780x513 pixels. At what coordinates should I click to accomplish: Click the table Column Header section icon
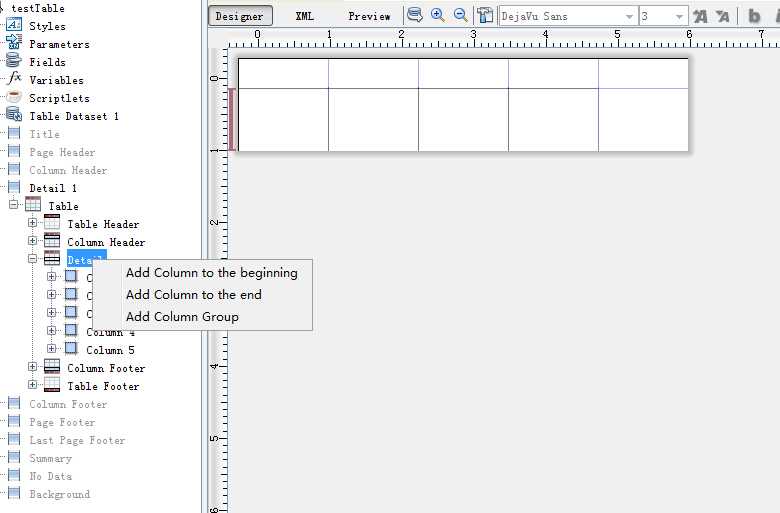tap(52, 240)
